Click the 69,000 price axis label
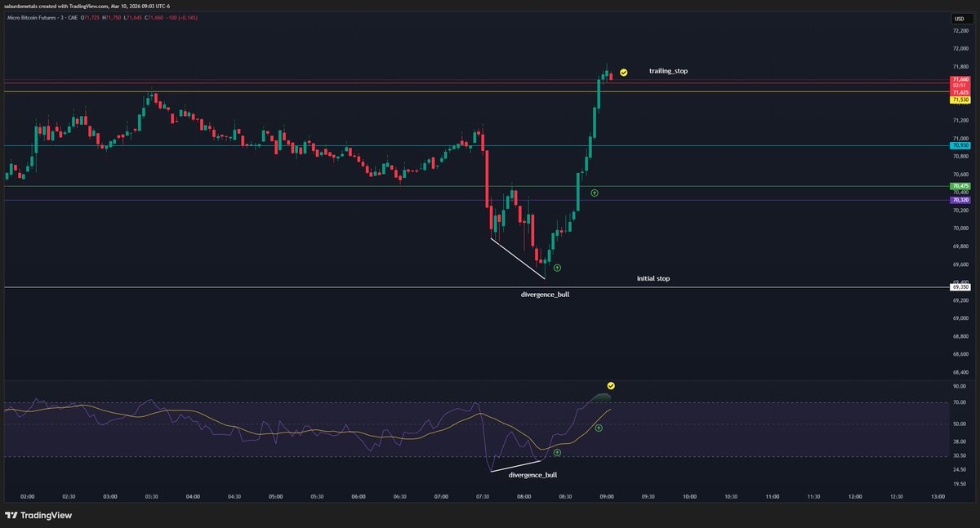The height and width of the screenshot is (528, 980). coord(960,318)
